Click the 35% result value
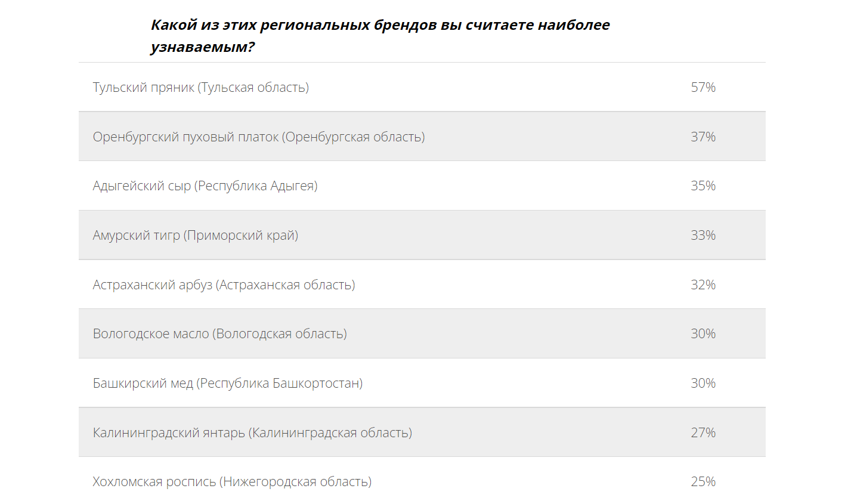The width and height of the screenshot is (851, 504). pyautogui.click(x=703, y=186)
